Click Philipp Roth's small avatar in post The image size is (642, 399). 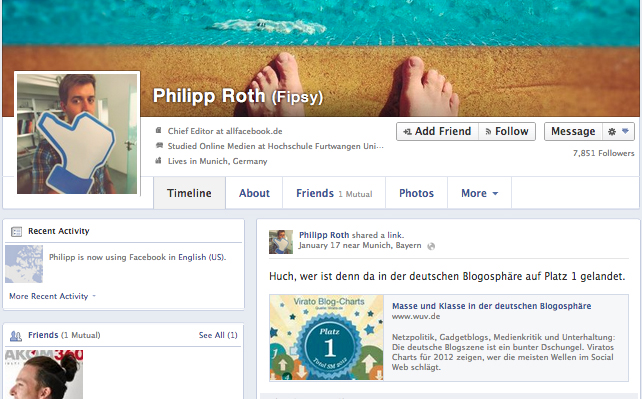[x=281, y=241]
